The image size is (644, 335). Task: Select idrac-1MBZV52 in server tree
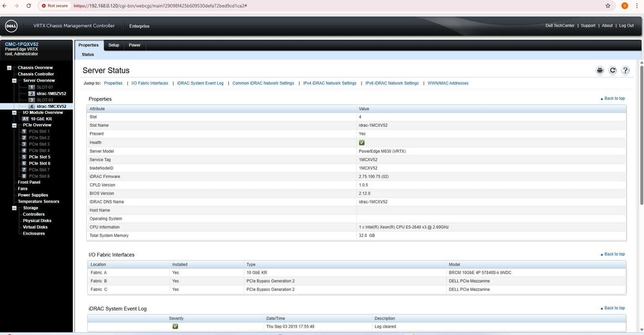coord(51,94)
